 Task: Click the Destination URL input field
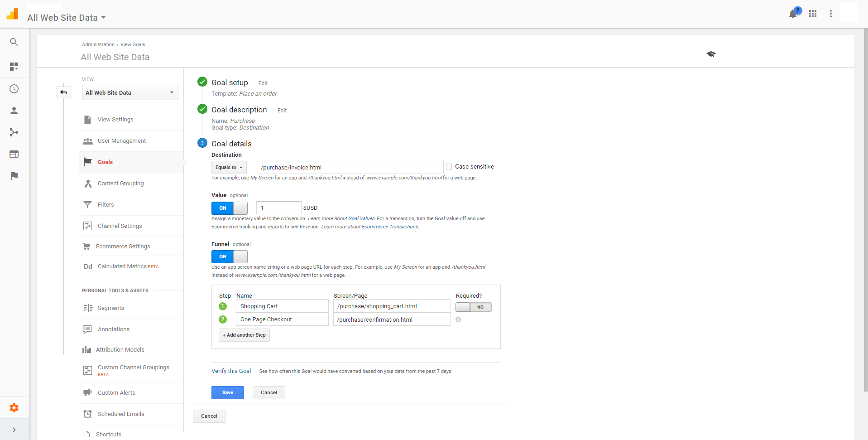350,167
